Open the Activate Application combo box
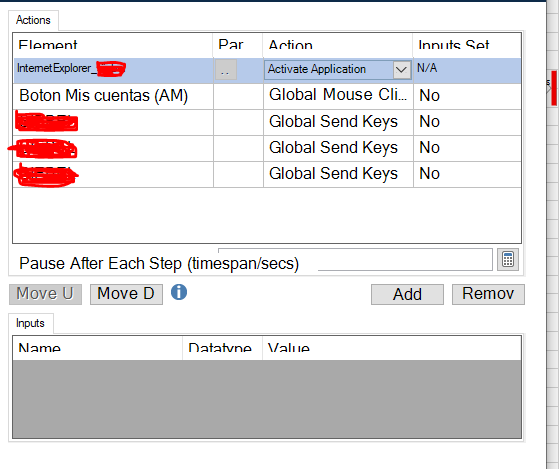The width and height of the screenshot is (559, 469). (x=337, y=69)
